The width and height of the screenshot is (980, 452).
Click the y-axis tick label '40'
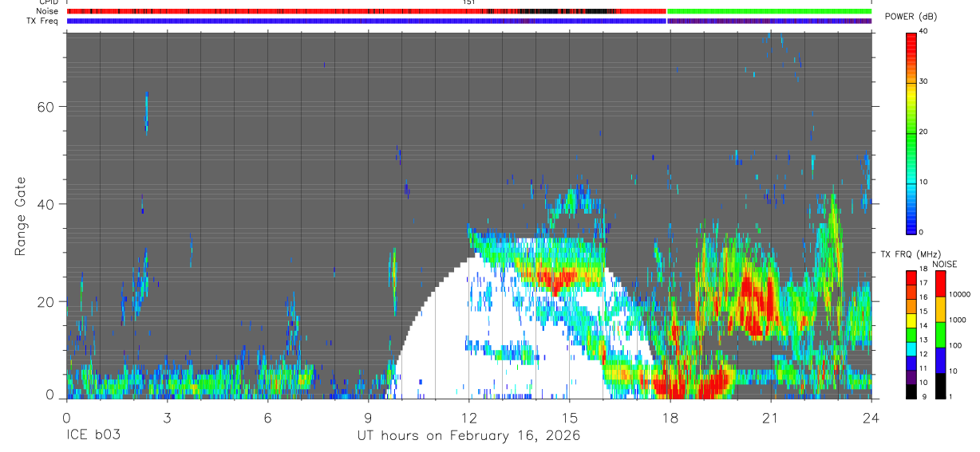point(47,204)
